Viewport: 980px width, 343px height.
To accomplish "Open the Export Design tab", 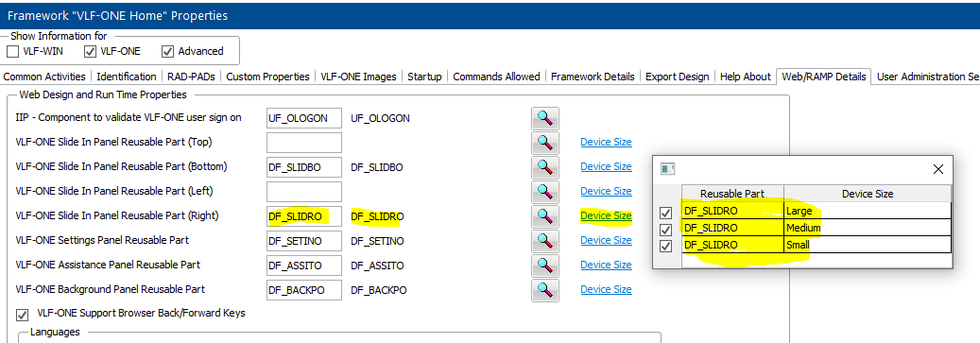I will click(677, 77).
